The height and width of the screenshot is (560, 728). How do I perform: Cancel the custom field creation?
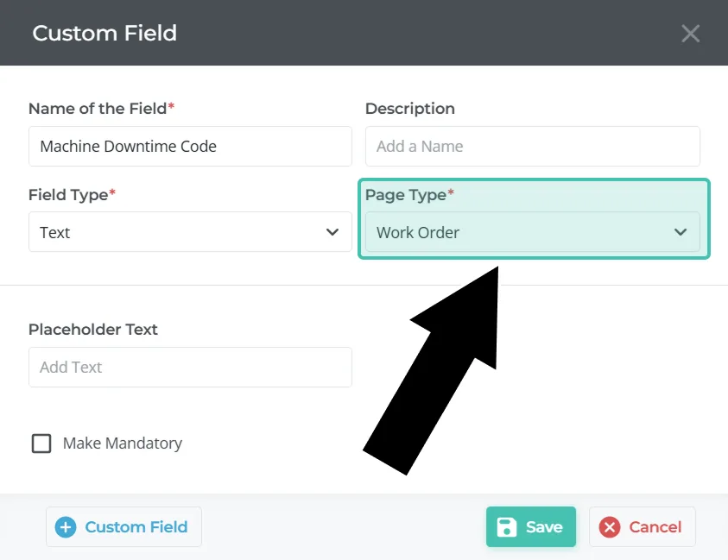(x=642, y=527)
